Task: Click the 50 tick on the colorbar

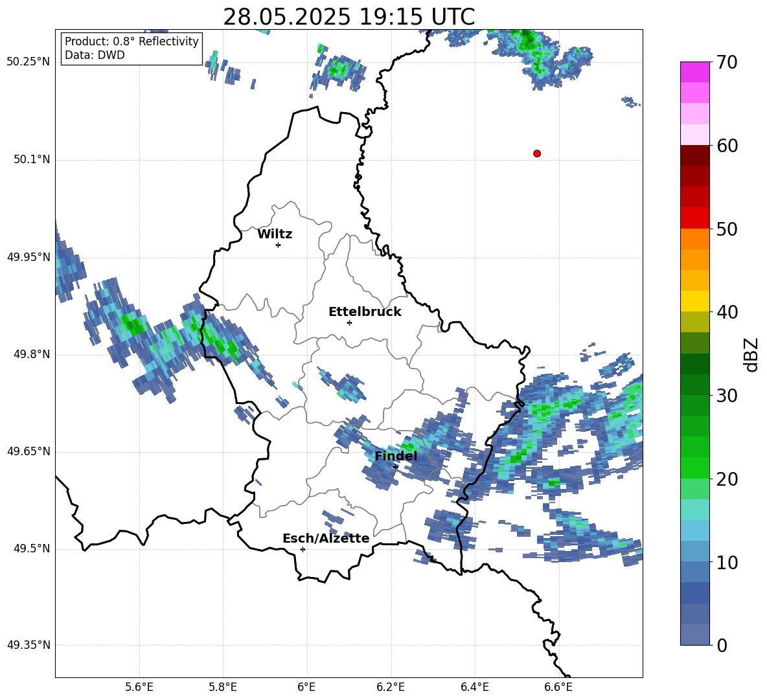Action: [x=727, y=229]
